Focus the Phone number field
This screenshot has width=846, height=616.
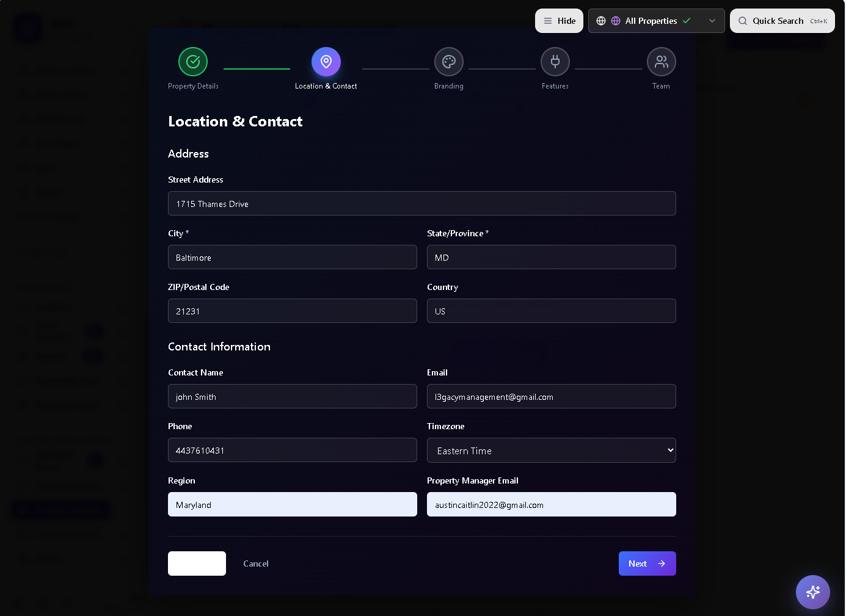292,451
